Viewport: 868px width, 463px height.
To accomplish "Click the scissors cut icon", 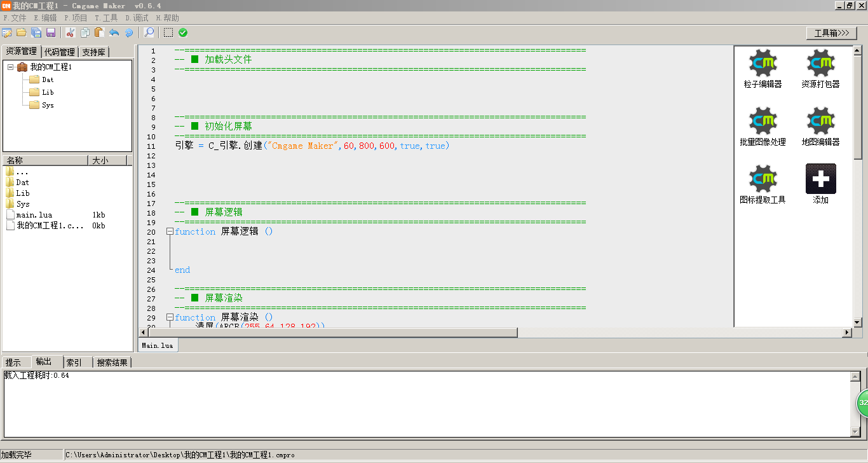I will [x=71, y=32].
